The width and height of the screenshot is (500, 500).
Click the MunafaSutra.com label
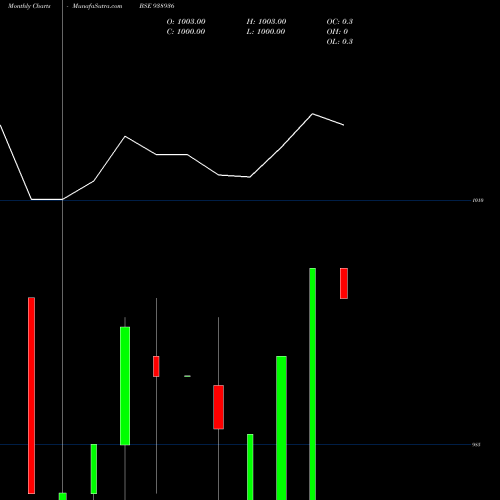click(x=97, y=6)
